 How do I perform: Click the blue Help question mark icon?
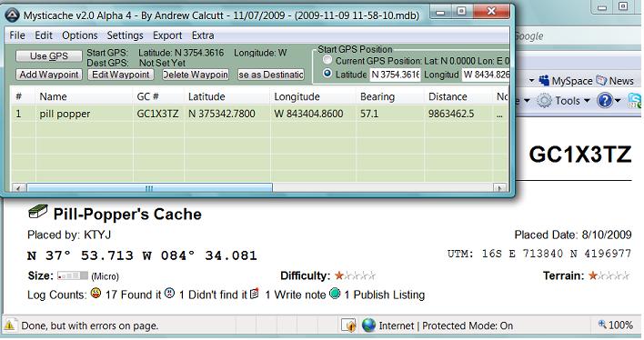click(605, 101)
